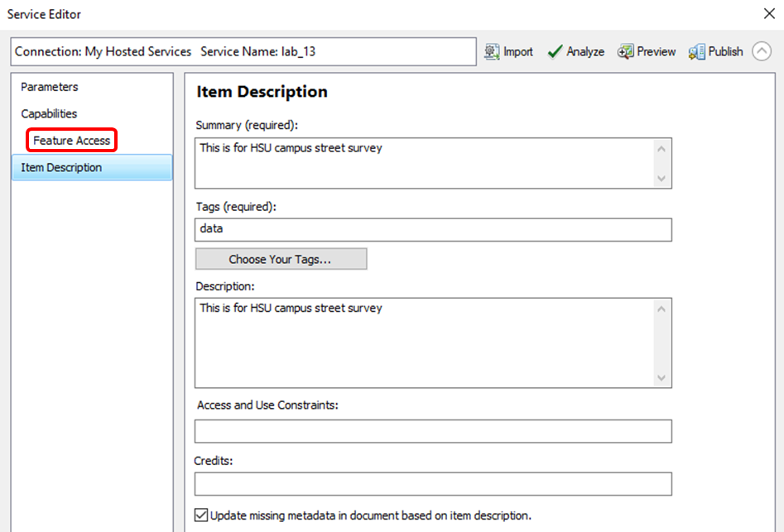The image size is (784, 532).
Task: Collapse the header with the round chevron button
Action: point(762,51)
